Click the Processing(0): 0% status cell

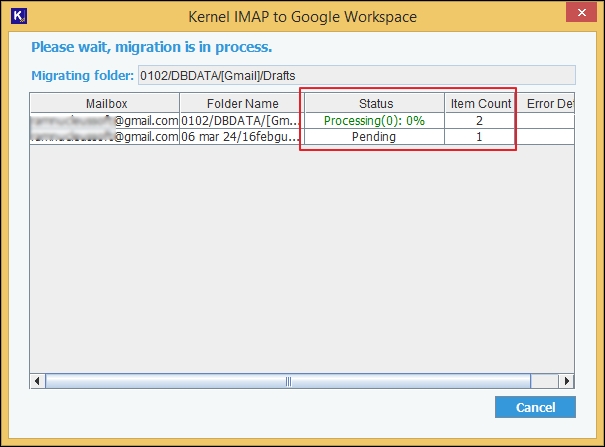coord(375,121)
